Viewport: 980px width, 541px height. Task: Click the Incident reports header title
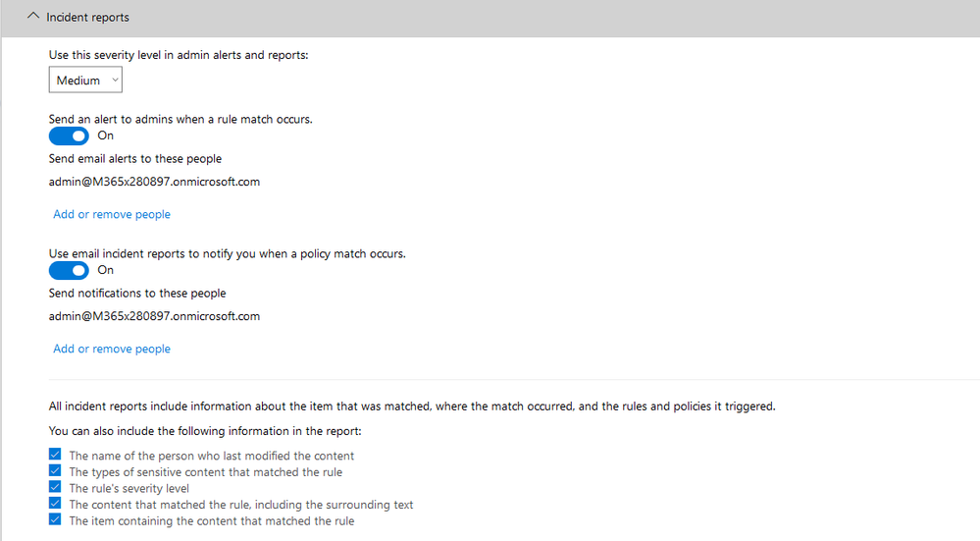87,18
